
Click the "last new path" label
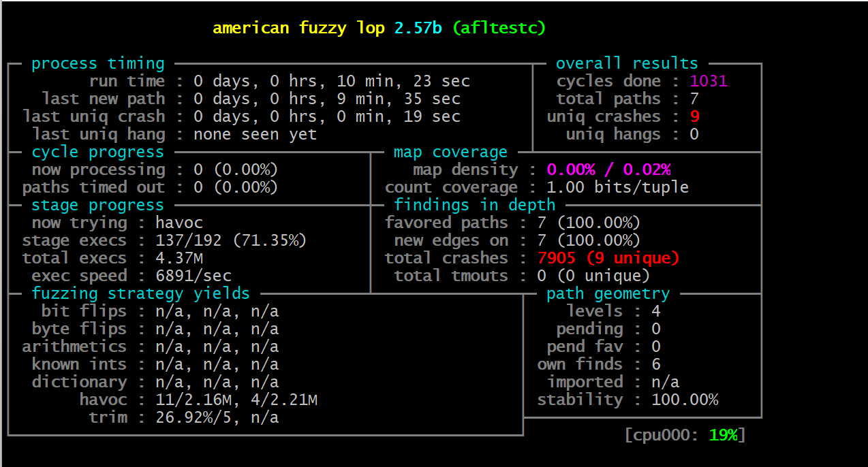[104, 99]
